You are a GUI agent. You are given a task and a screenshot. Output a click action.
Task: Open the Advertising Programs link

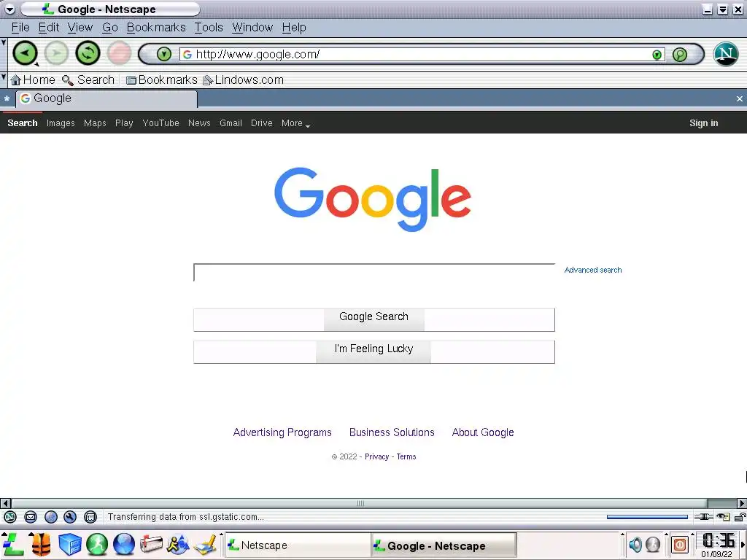coord(282,432)
